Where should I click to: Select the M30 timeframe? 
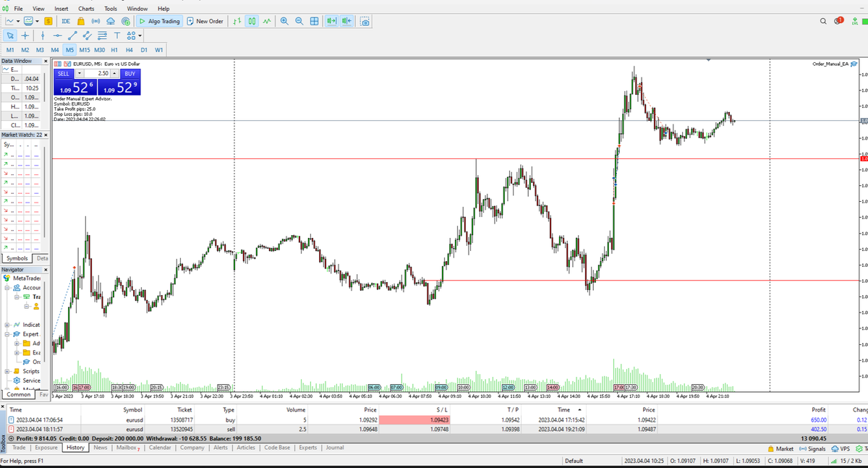click(99, 50)
